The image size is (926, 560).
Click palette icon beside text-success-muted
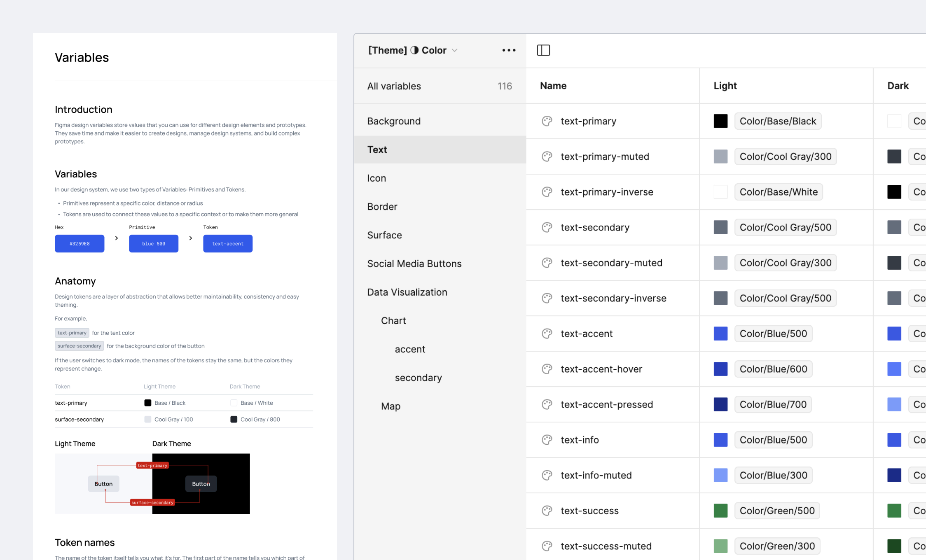tap(547, 546)
